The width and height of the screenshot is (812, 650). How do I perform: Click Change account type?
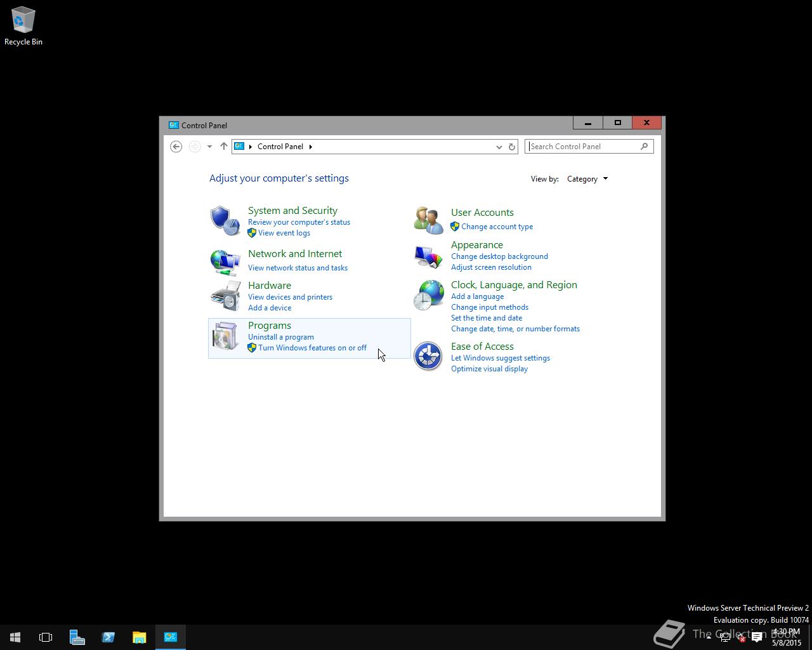pos(497,227)
